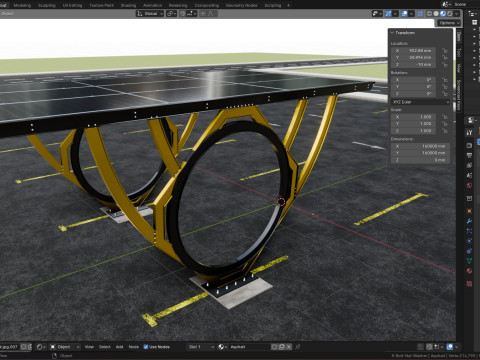Click the Rotation X value field
The image size is (480, 360).
414,80
